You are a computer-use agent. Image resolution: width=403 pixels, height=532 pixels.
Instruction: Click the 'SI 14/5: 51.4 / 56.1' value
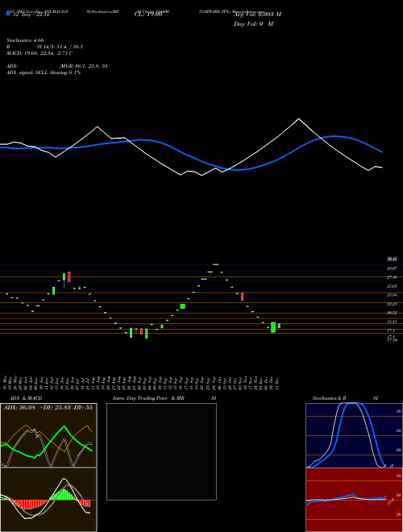[60, 47]
